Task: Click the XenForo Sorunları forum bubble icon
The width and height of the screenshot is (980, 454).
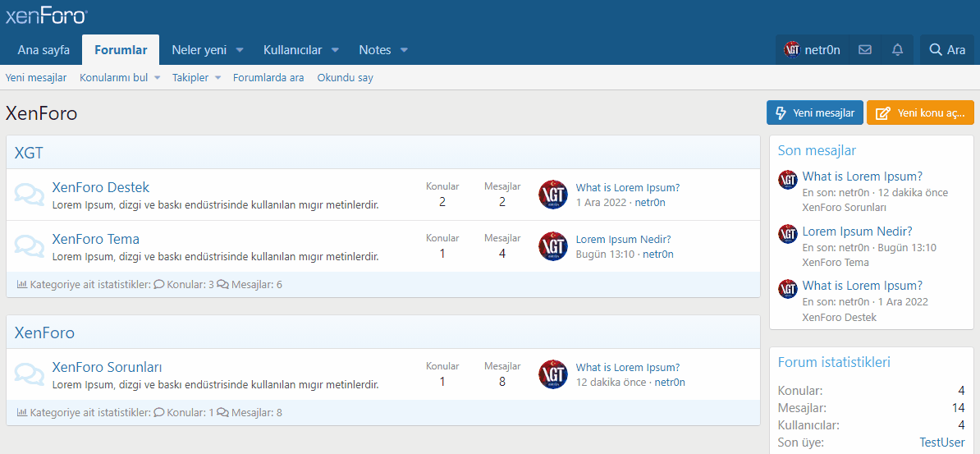Action: click(30, 374)
